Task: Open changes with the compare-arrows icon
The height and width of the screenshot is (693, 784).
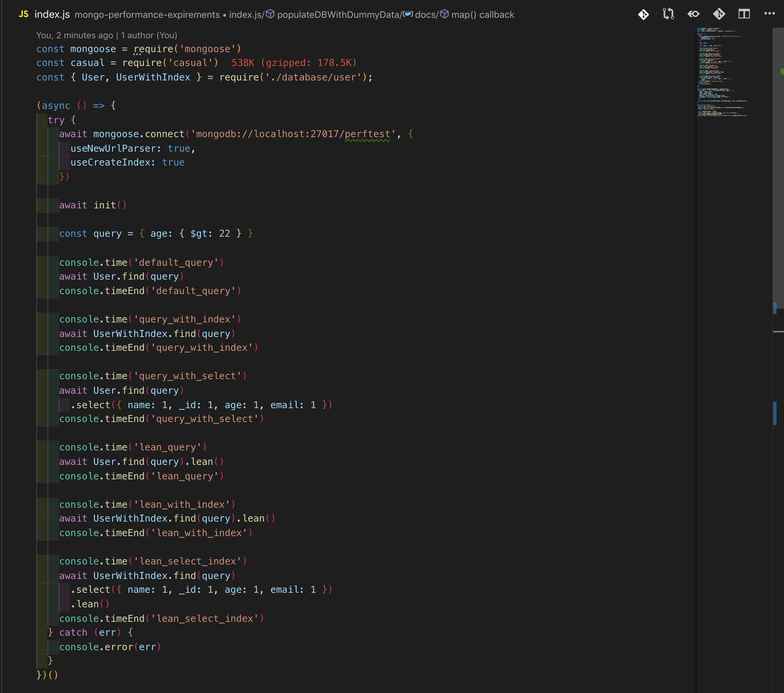Action: 668,15
